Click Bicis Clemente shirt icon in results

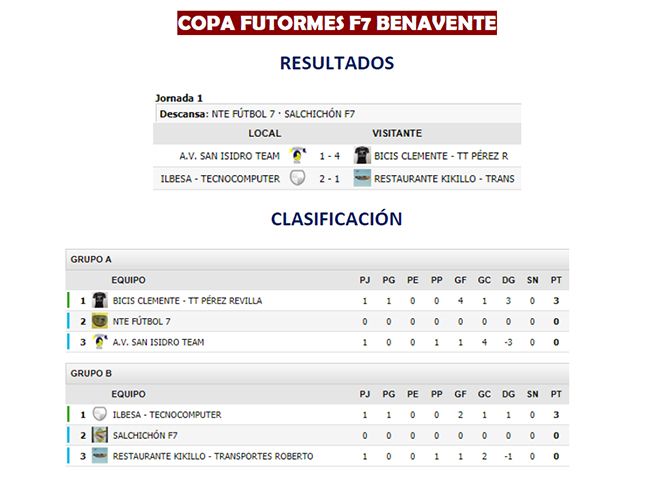[x=362, y=155]
